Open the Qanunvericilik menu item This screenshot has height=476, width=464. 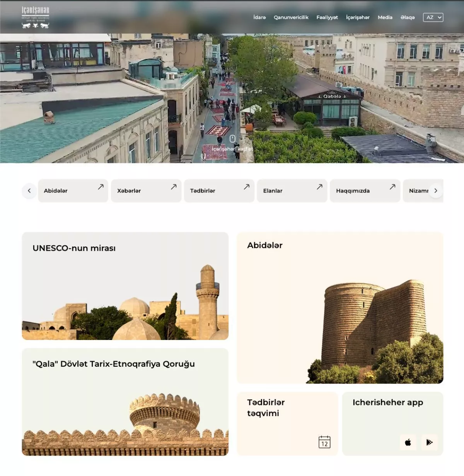(x=291, y=17)
